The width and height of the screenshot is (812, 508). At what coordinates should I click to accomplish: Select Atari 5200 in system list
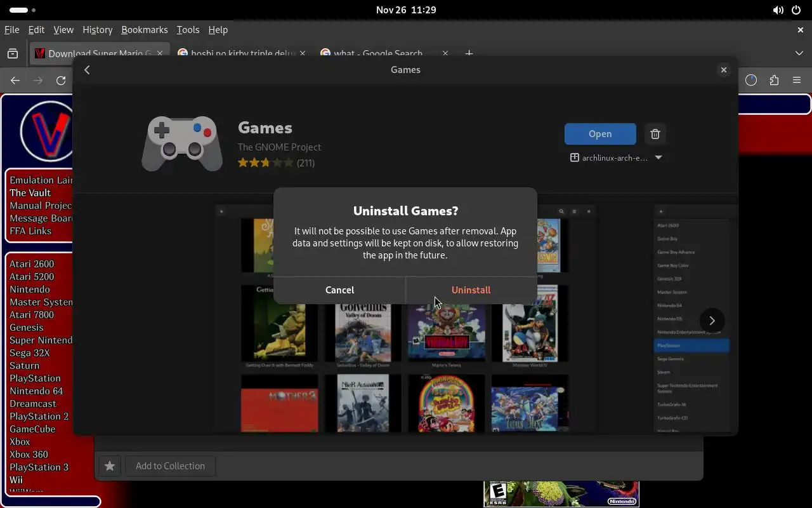pyautogui.click(x=32, y=277)
